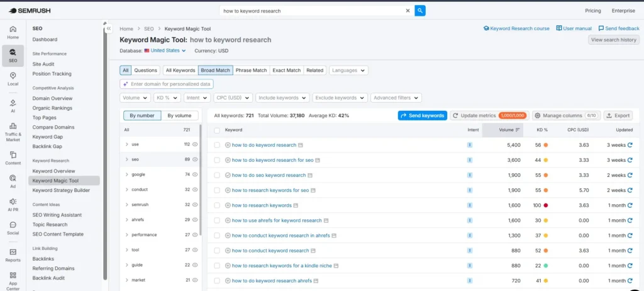This screenshot has width=644, height=291.
Task: Open Keyword Overview in sidebar menu
Action: pyautogui.click(x=54, y=171)
